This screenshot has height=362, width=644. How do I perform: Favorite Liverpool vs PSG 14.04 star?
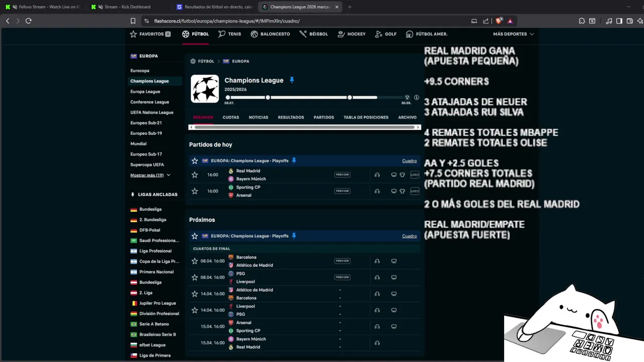(195, 310)
